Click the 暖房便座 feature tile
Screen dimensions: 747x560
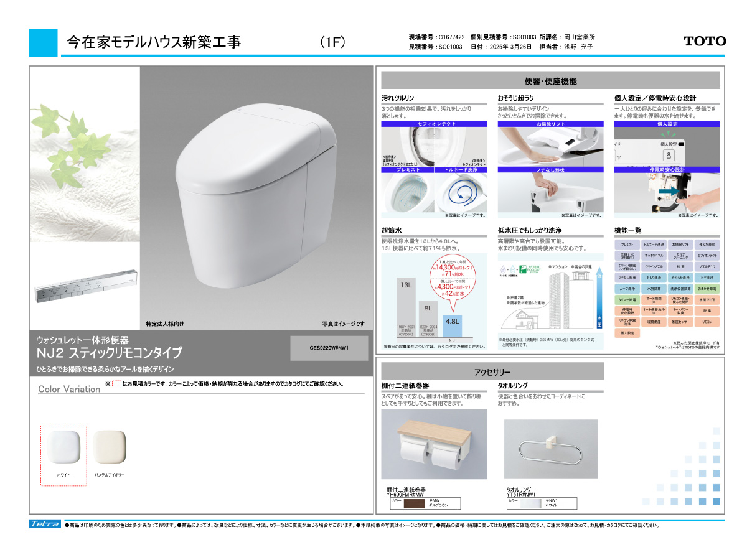coord(654,322)
